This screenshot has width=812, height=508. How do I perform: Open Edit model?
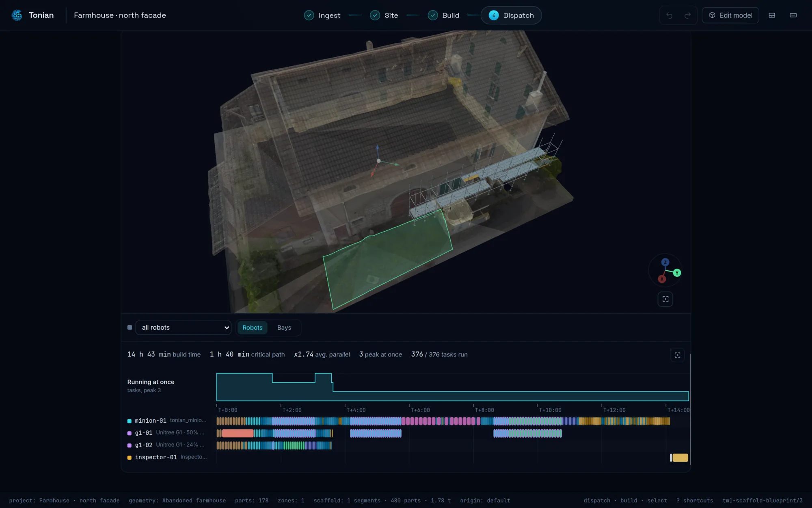pyautogui.click(x=730, y=15)
